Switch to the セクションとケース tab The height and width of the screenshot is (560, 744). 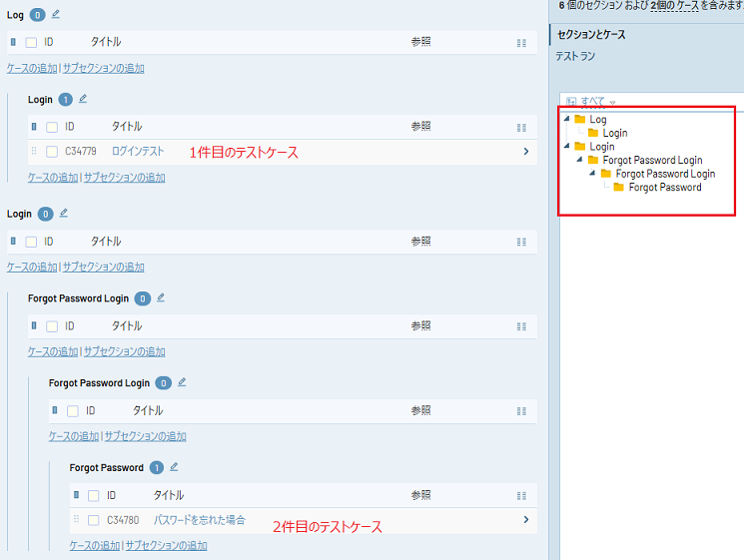pyautogui.click(x=591, y=35)
